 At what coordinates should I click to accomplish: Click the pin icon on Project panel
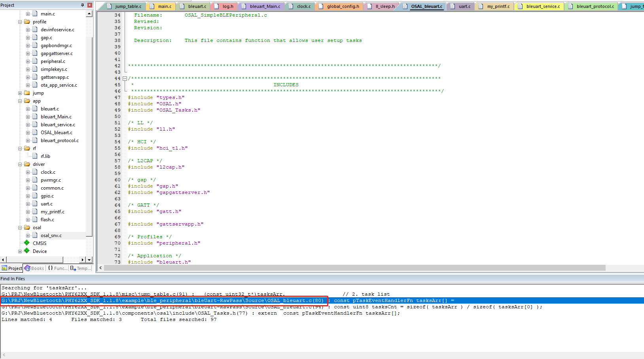82,5
